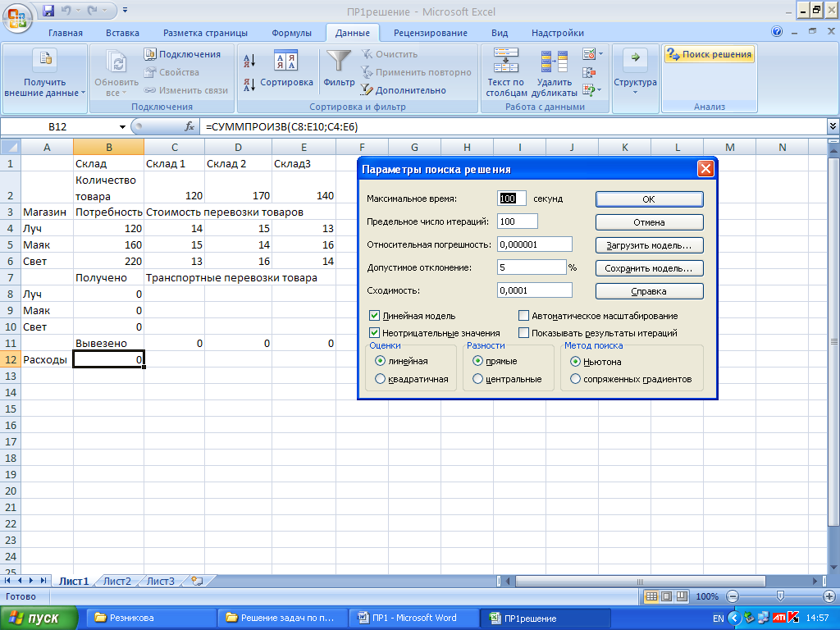Open Windows пуск menu

39,618
